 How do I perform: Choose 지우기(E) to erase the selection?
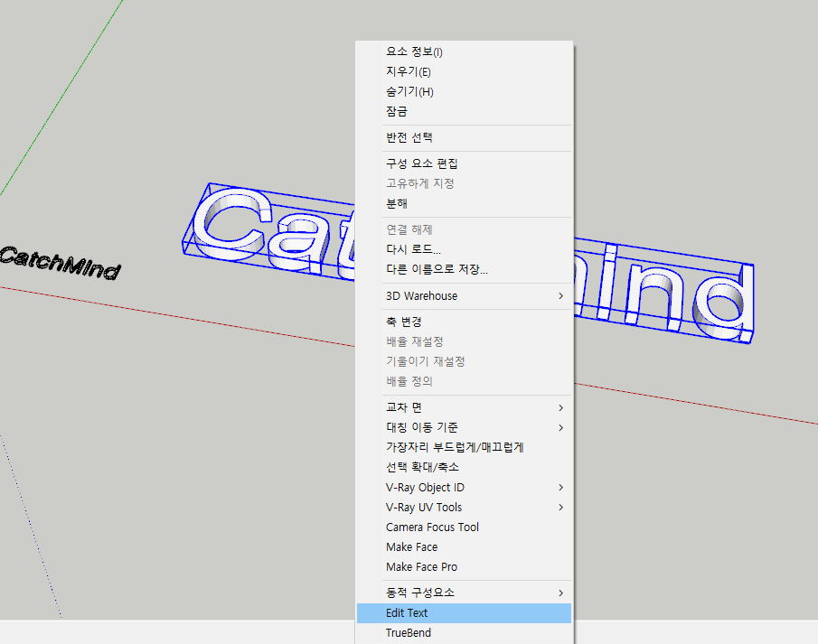[x=464, y=71]
